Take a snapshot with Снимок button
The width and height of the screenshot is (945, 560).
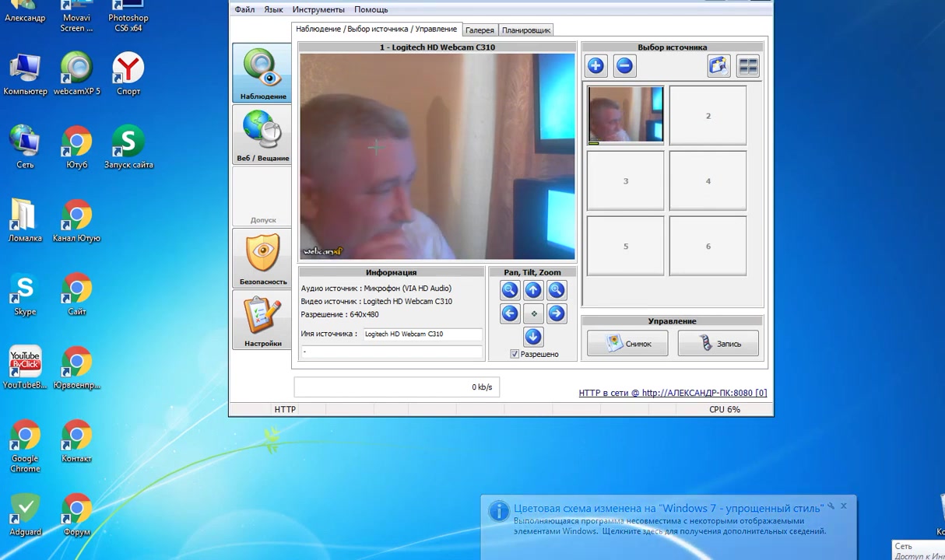pyautogui.click(x=627, y=344)
